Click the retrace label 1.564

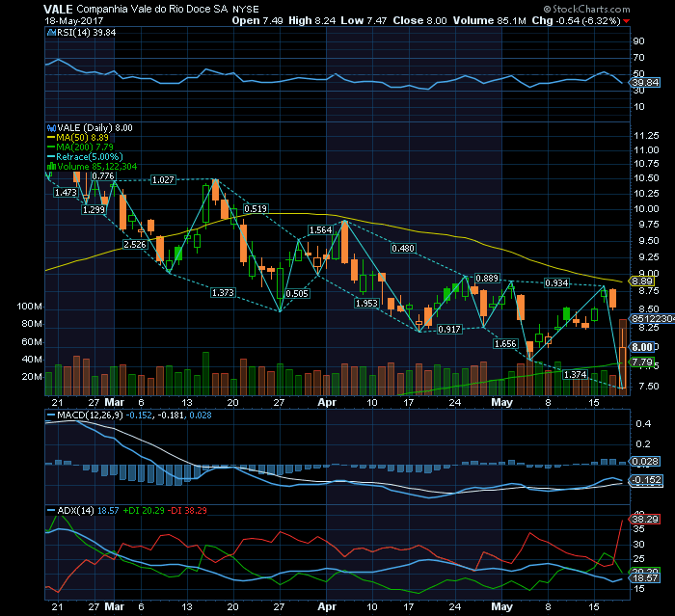(x=321, y=230)
